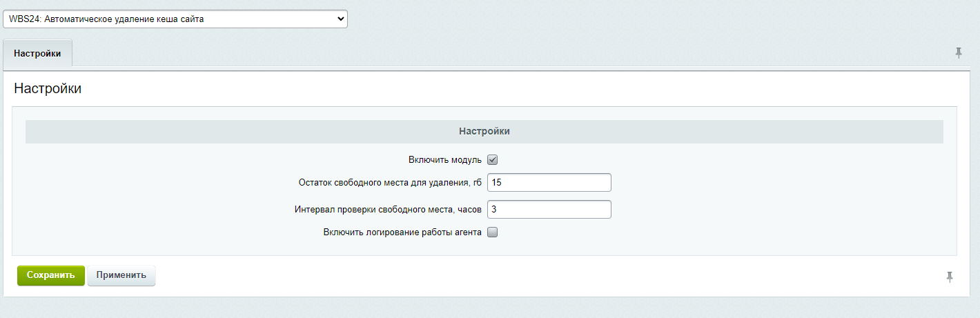This screenshot has height=318, width=980.
Task: Click the pin icon beside the button bar
Action: click(950, 277)
